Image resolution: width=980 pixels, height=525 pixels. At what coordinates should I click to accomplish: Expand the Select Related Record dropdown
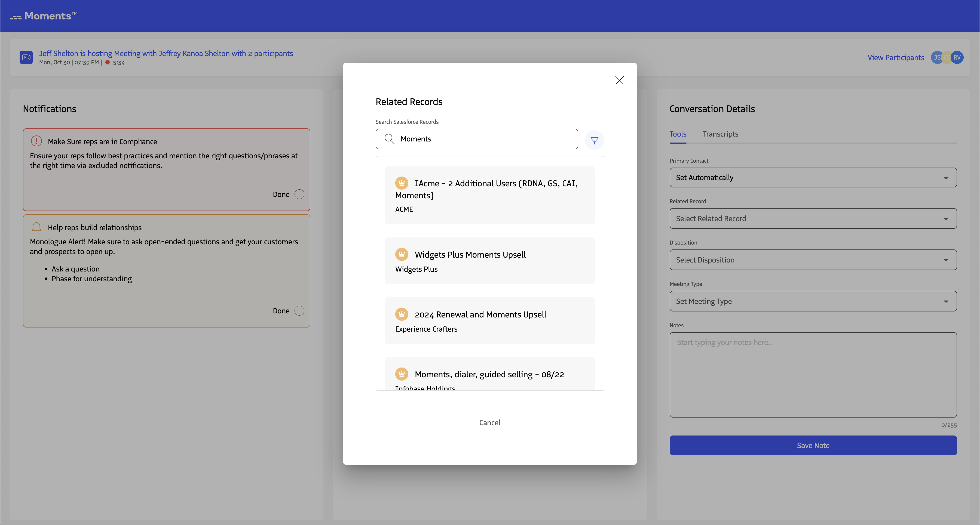click(813, 218)
